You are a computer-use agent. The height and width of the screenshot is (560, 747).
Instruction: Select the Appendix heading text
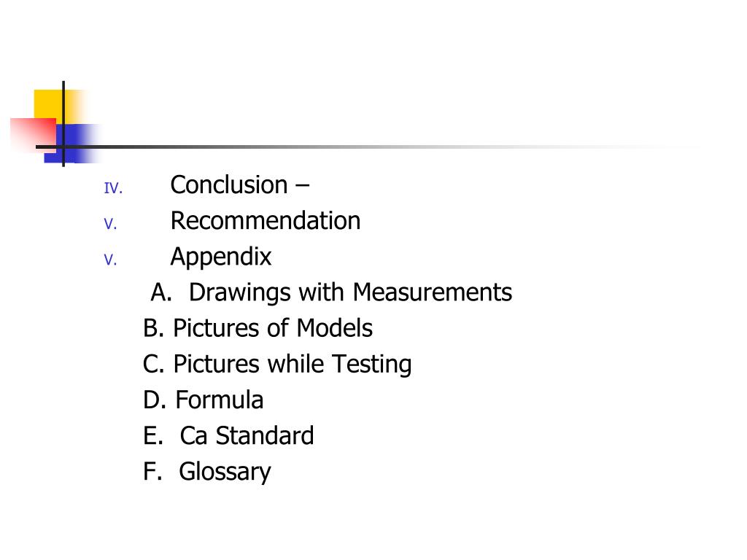[221, 257]
